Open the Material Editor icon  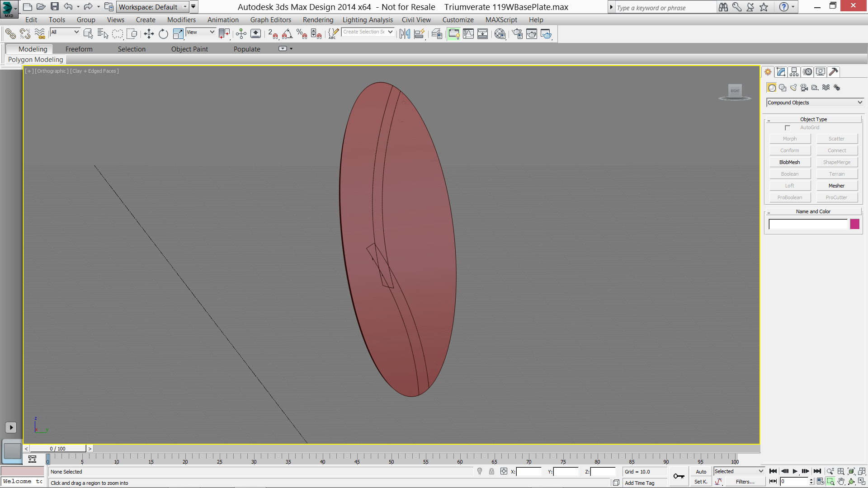500,33
